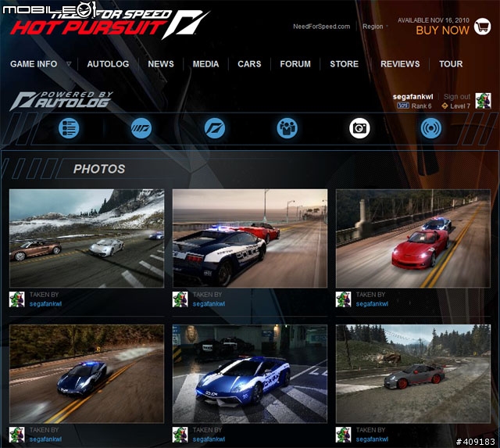
Task: Open the Media section
Action: [205, 64]
